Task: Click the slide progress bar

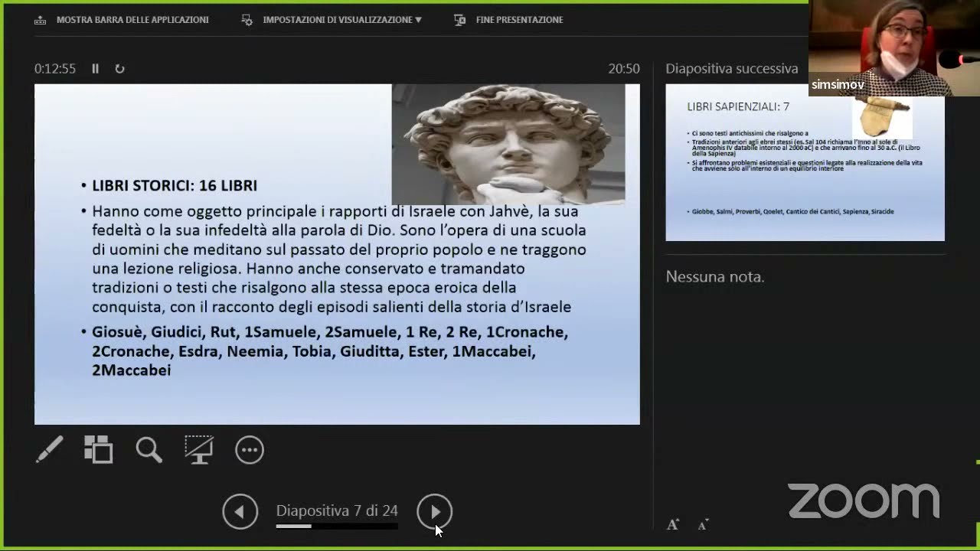Action: coord(337,527)
